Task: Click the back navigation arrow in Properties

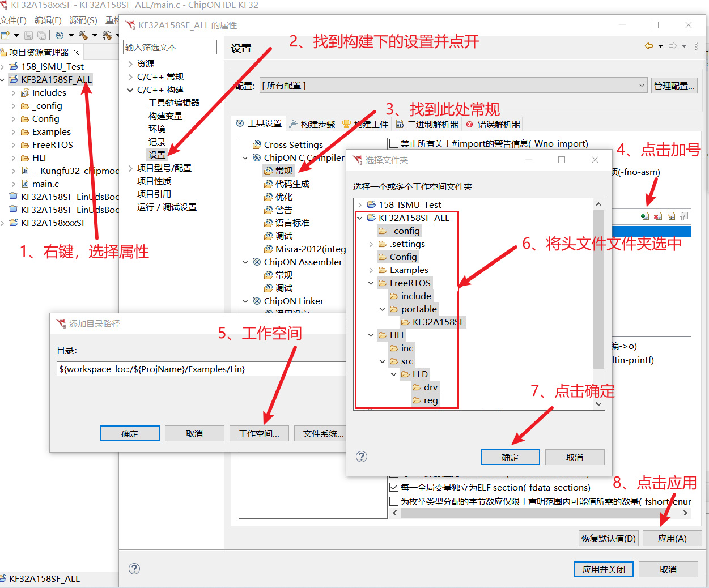Action: 649,46
